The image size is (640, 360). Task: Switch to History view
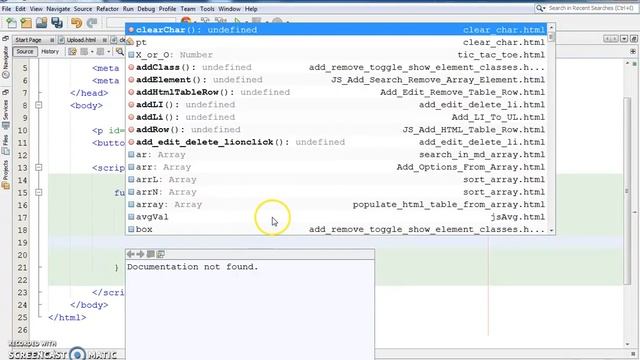[x=50, y=51]
